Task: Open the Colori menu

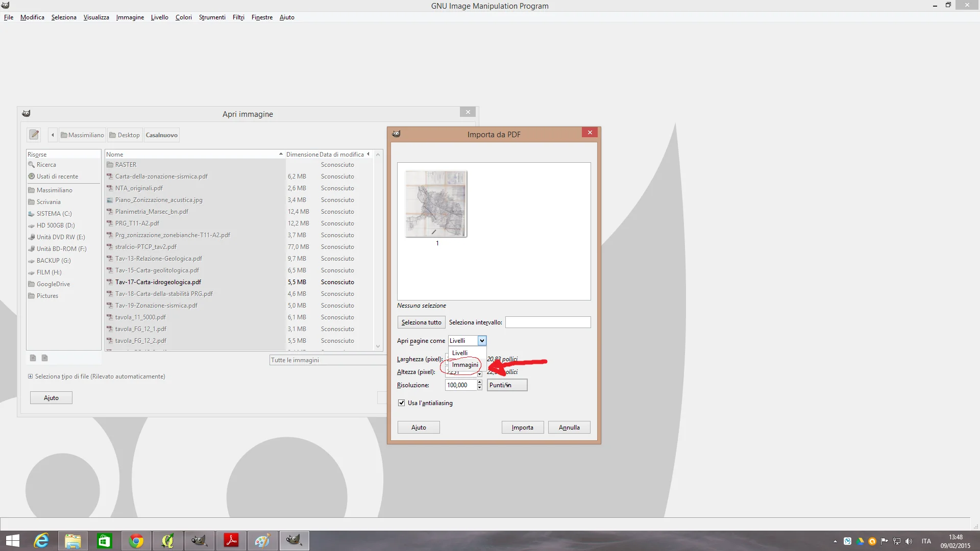Action: tap(184, 17)
